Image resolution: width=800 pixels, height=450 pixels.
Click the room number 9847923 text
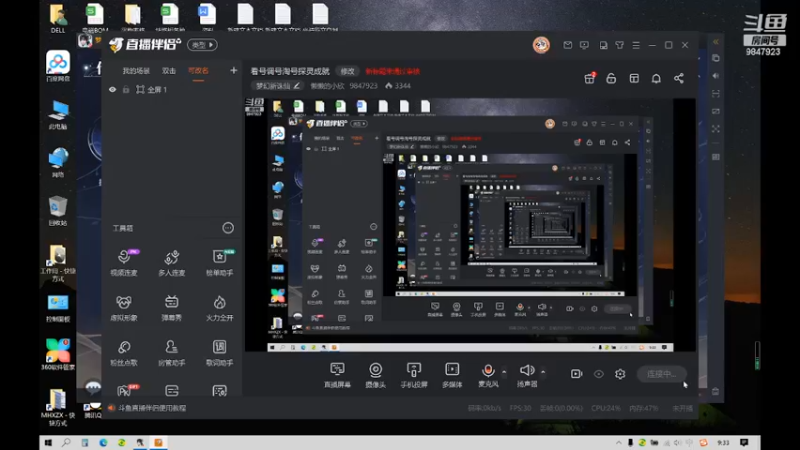tap(363, 86)
